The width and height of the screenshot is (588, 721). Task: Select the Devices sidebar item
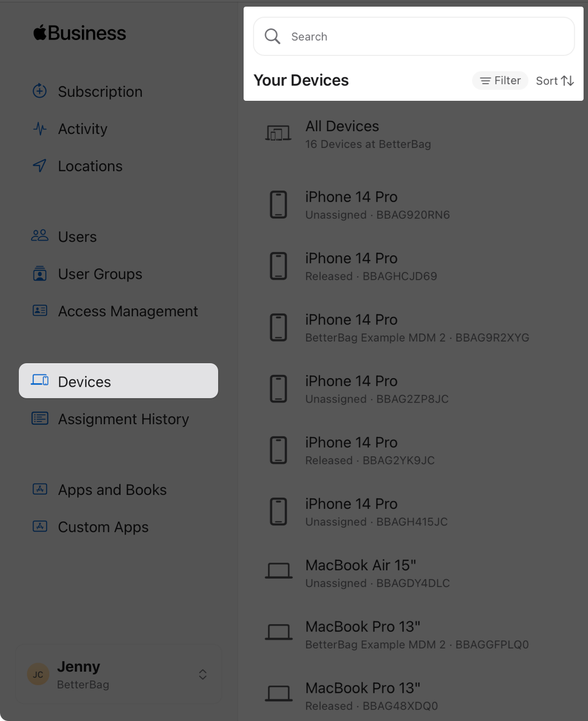(118, 381)
